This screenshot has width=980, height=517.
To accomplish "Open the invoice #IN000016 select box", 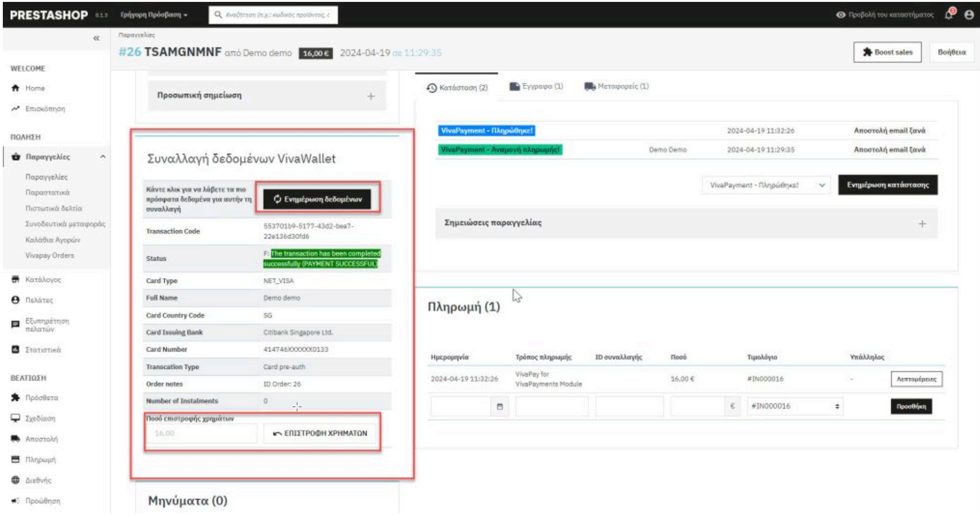I will [x=795, y=406].
